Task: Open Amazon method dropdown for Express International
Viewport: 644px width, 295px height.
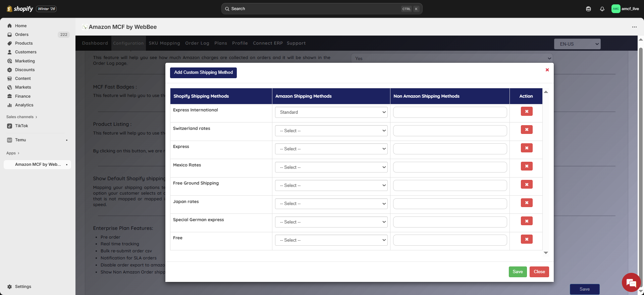Action: click(x=331, y=112)
